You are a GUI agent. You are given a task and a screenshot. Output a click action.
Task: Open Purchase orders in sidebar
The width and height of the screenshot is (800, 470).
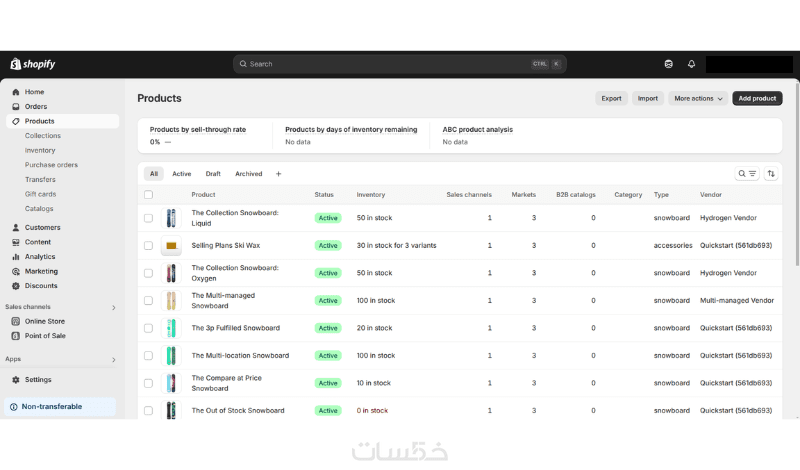pos(52,165)
